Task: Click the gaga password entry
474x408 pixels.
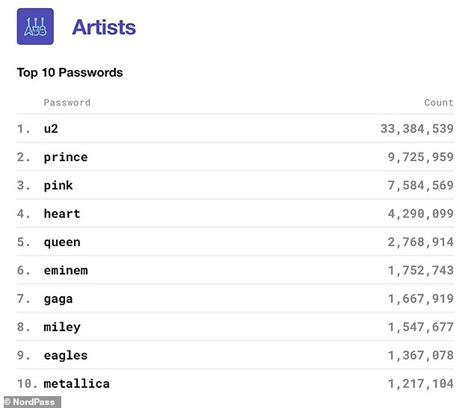Action: (58, 299)
